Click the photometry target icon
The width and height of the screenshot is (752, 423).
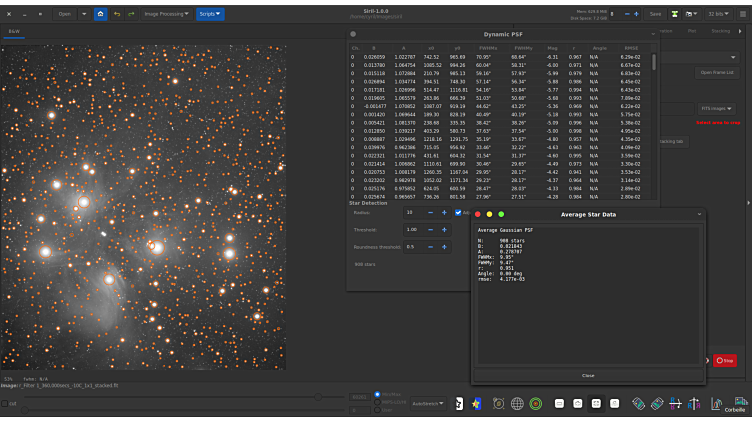coord(536,404)
